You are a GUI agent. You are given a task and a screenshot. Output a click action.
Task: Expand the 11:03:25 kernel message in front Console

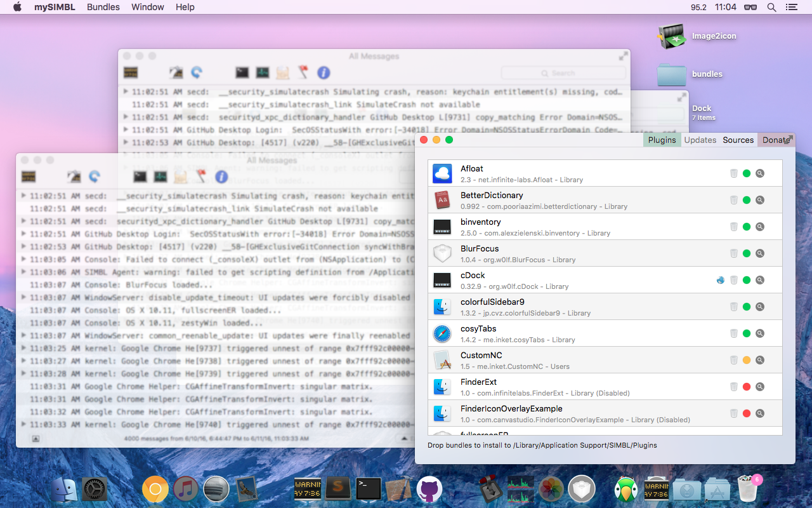click(24, 348)
